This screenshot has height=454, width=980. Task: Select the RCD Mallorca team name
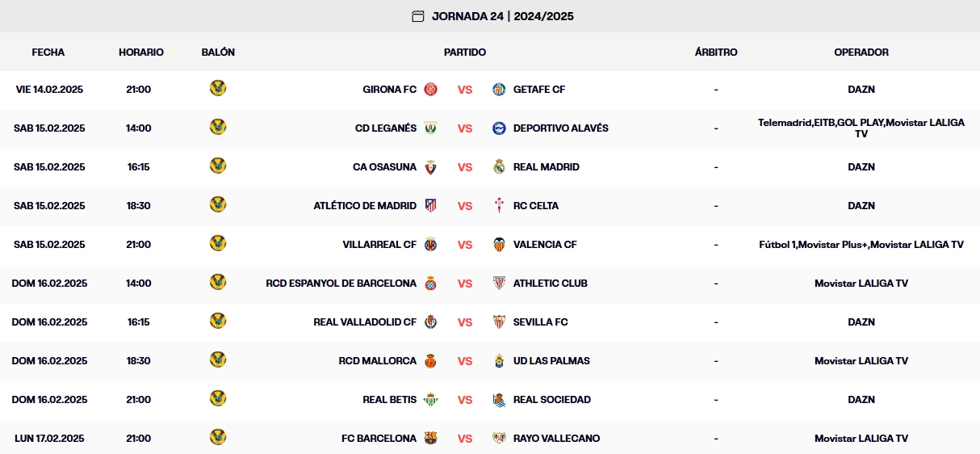pyautogui.click(x=377, y=361)
